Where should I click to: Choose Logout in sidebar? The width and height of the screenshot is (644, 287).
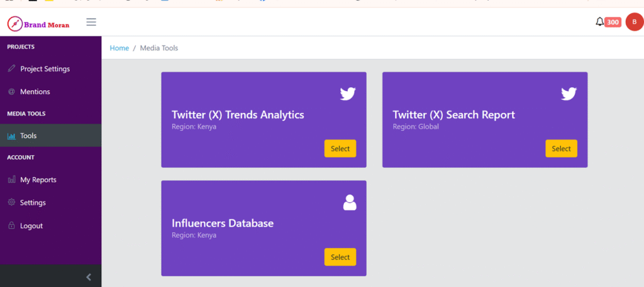(50, 225)
